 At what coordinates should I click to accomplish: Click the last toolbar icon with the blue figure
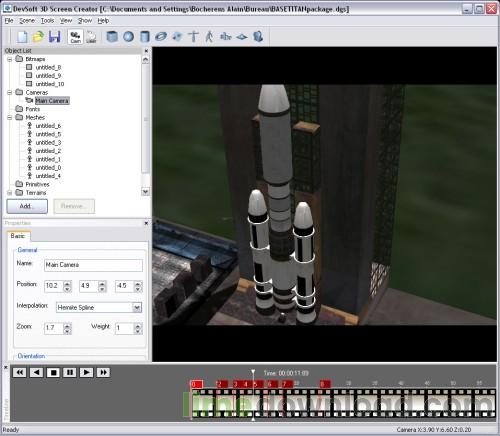tap(258, 36)
